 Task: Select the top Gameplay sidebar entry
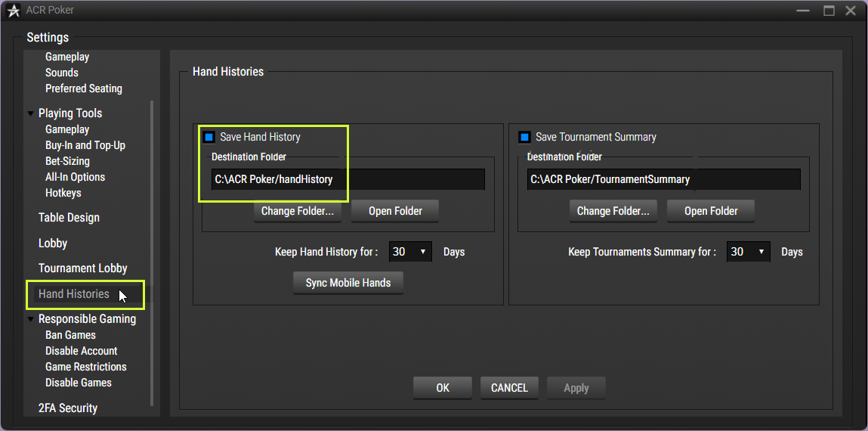pyautogui.click(x=67, y=57)
